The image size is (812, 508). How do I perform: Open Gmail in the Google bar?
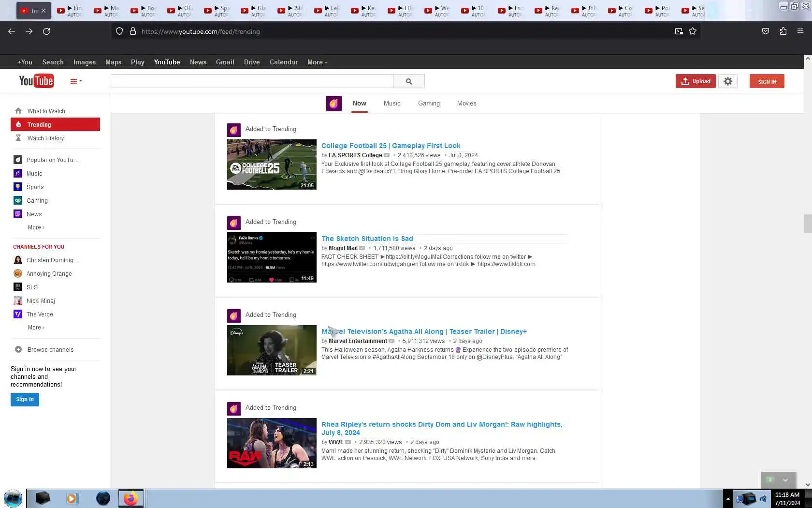[x=225, y=62]
